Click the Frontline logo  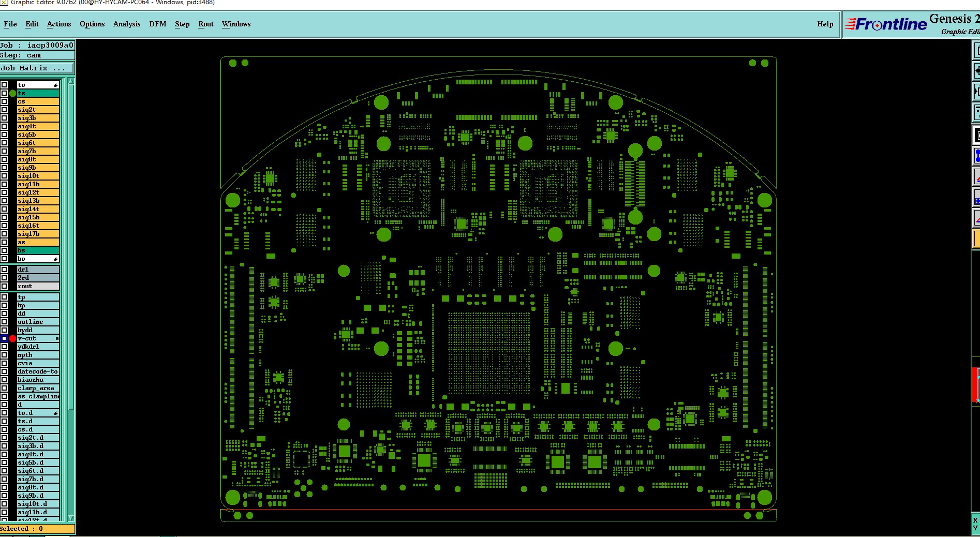(x=886, y=24)
